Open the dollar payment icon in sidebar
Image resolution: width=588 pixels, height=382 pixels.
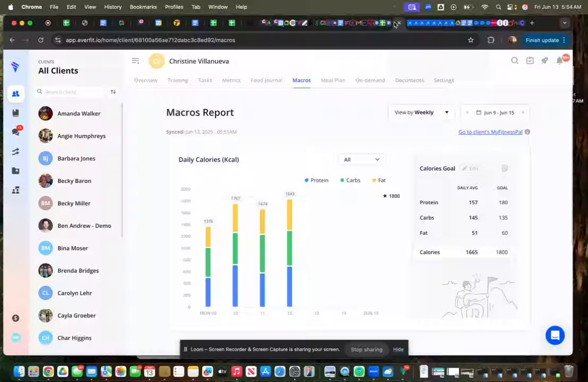coord(15,318)
